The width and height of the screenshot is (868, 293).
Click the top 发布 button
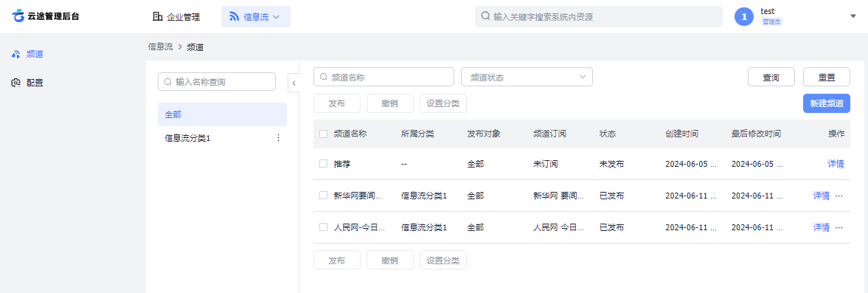pyautogui.click(x=336, y=103)
